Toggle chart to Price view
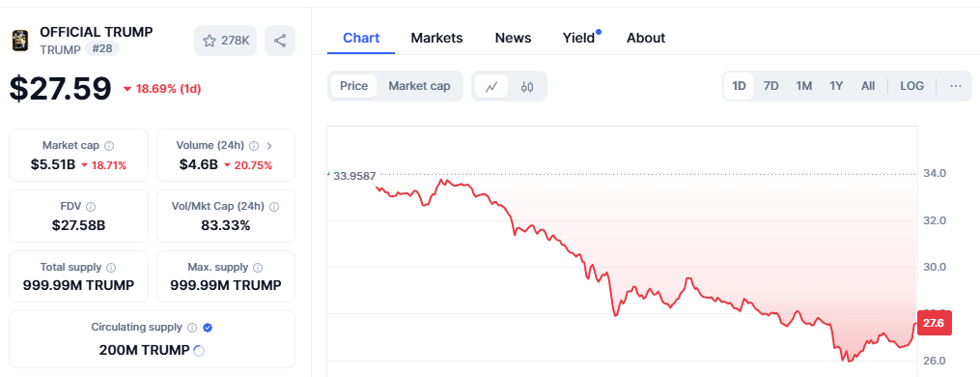This screenshot has width=980, height=377. [x=353, y=86]
